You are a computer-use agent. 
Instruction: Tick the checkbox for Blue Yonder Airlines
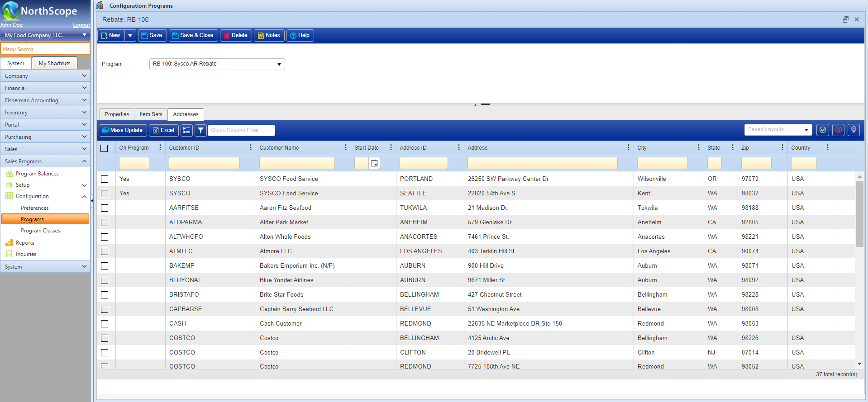coord(105,280)
